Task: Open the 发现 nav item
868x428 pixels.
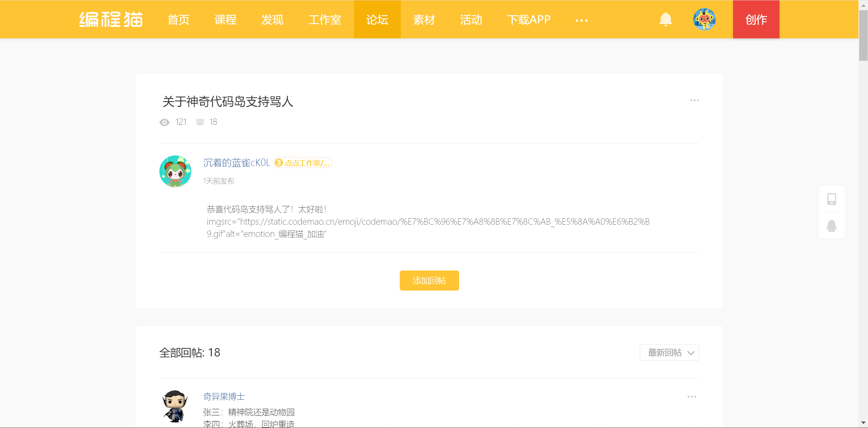Action: click(x=272, y=20)
